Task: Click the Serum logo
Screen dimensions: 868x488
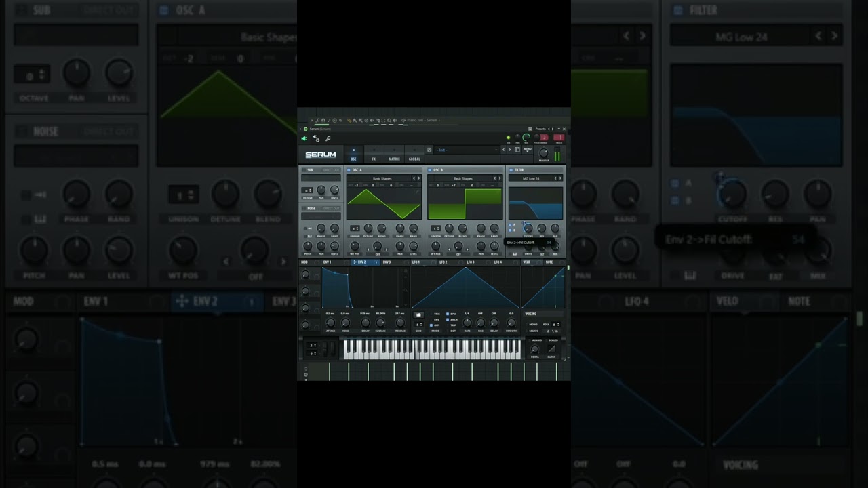Action: [x=321, y=155]
